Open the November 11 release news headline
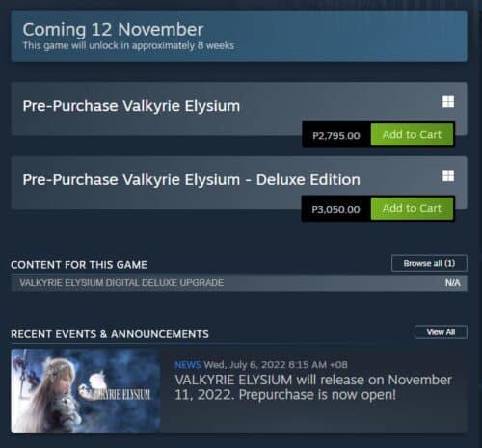Viewport: 482px width, 448px height. pyautogui.click(x=313, y=387)
